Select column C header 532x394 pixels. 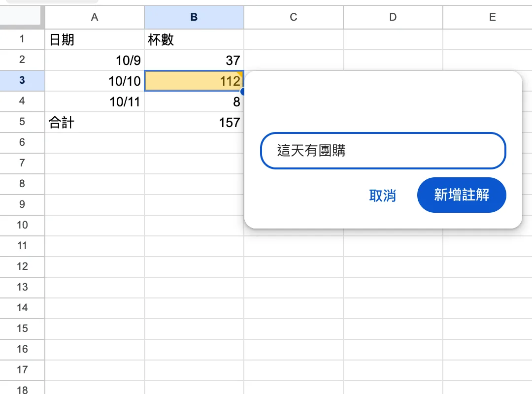click(294, 17)
